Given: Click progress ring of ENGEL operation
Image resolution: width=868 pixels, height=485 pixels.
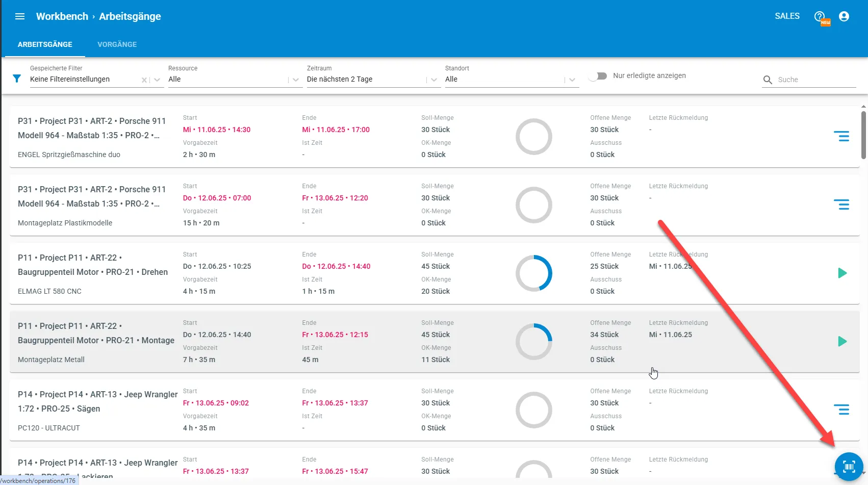Looking at the screenshot, I should point(534,137).
